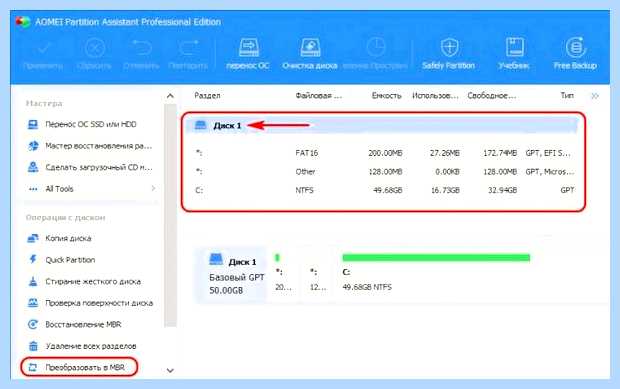The width and height of the screenshot is (620, 389).
Task: Sort by Свободное column header
Action: 491,96
